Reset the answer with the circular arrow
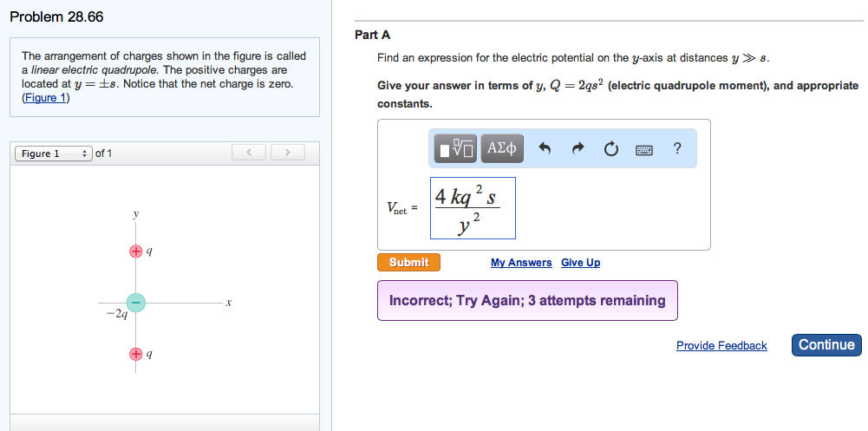868x431 pixels. 610,148
